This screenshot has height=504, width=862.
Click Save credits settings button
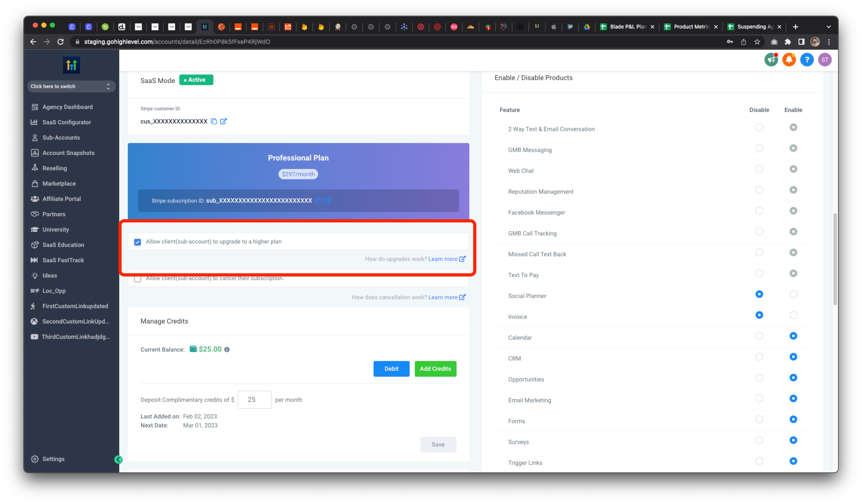[438, 444]
